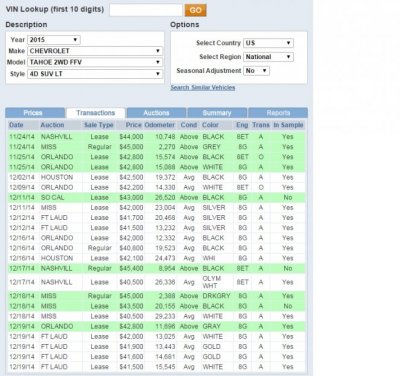The width and height of the screenshot is (400, 376).
Task: Open the Reports tab
Action: pyautogui.click(x=278, y=113)
